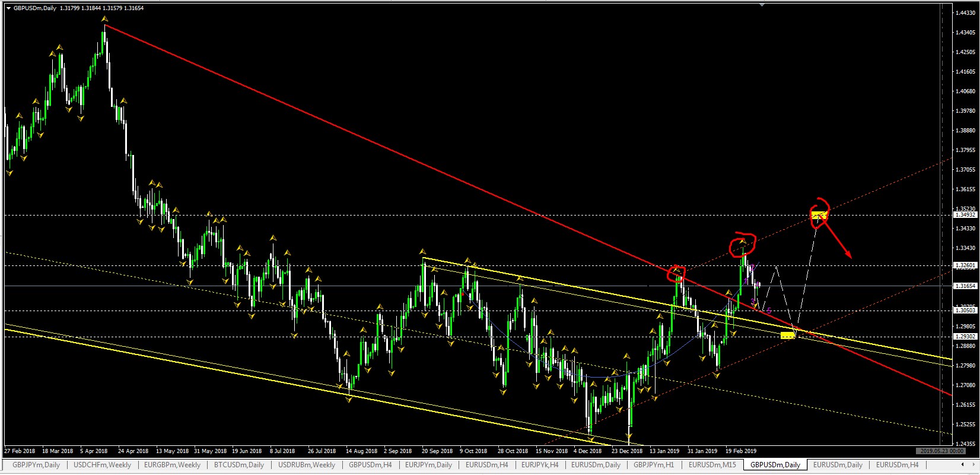Select the 1.34932 horizontal line price label
This screenshot has width=980, height=475.
click(965, 215)
